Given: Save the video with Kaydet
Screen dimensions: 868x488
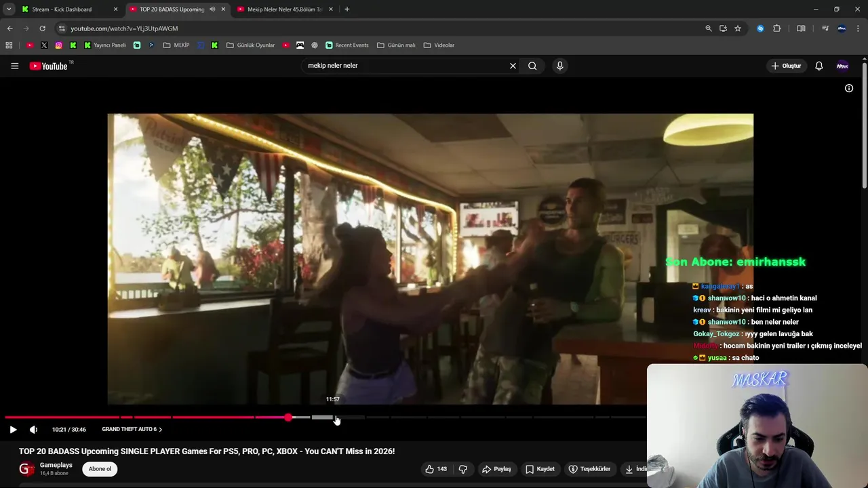Looking at the screenshot, I should [x=540, y=469].
